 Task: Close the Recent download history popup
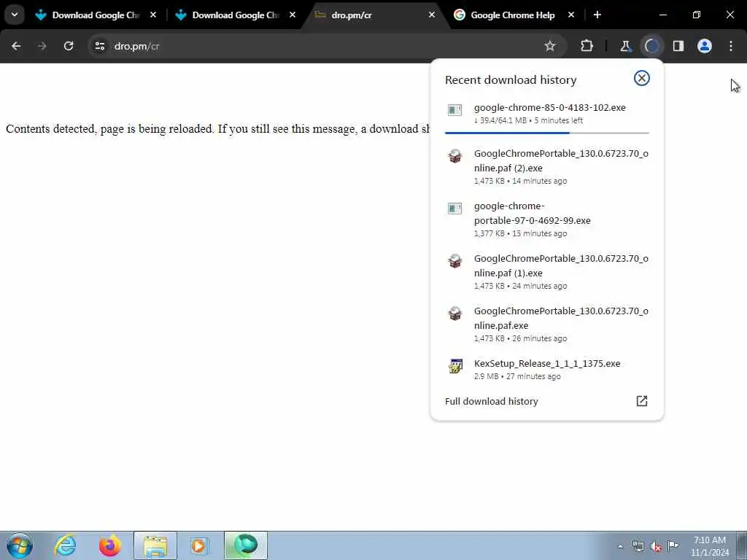point(642,78)
